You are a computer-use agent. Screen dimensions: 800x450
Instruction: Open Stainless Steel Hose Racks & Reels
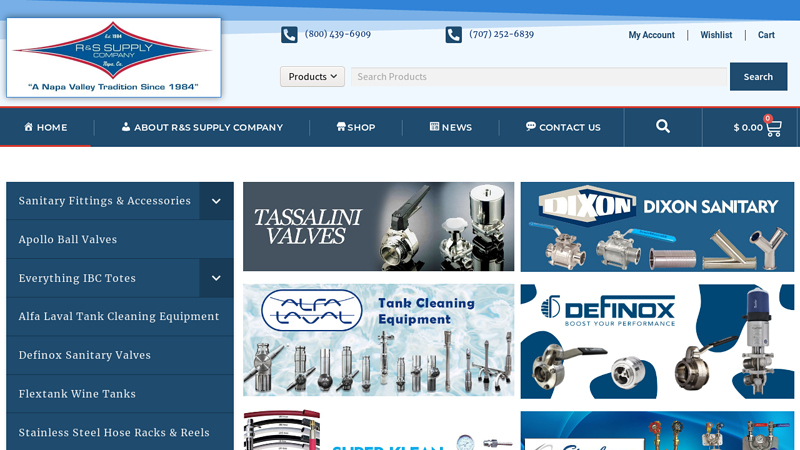pyautogui.click(x=114, y=433)
